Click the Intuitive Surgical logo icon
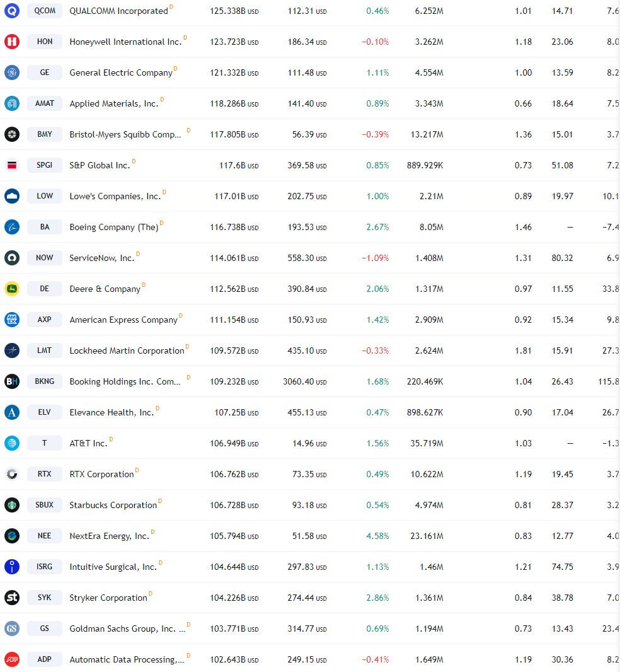 12,566
